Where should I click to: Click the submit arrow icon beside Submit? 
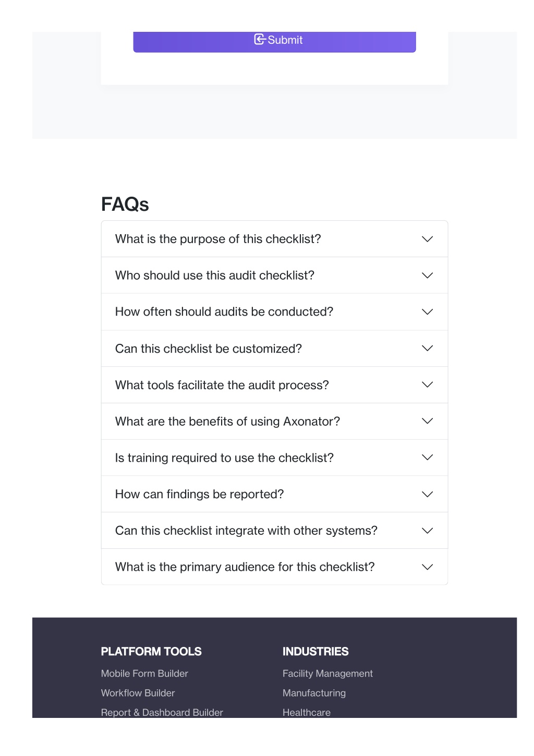click(260, 39)
